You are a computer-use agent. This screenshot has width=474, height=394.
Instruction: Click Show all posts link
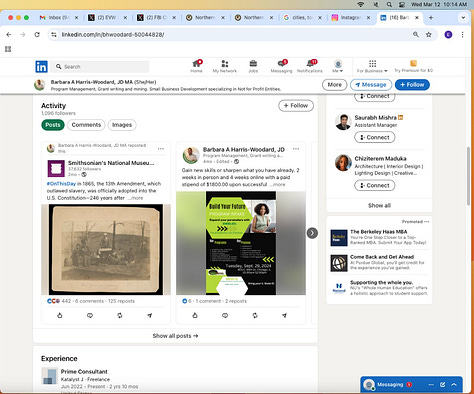point(175,336)
